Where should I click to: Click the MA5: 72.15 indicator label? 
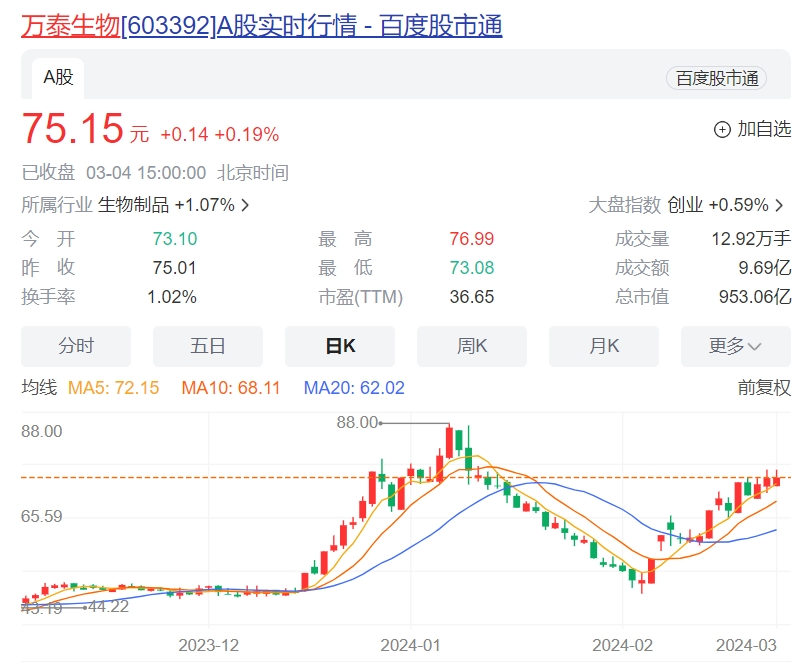(113, 388)
